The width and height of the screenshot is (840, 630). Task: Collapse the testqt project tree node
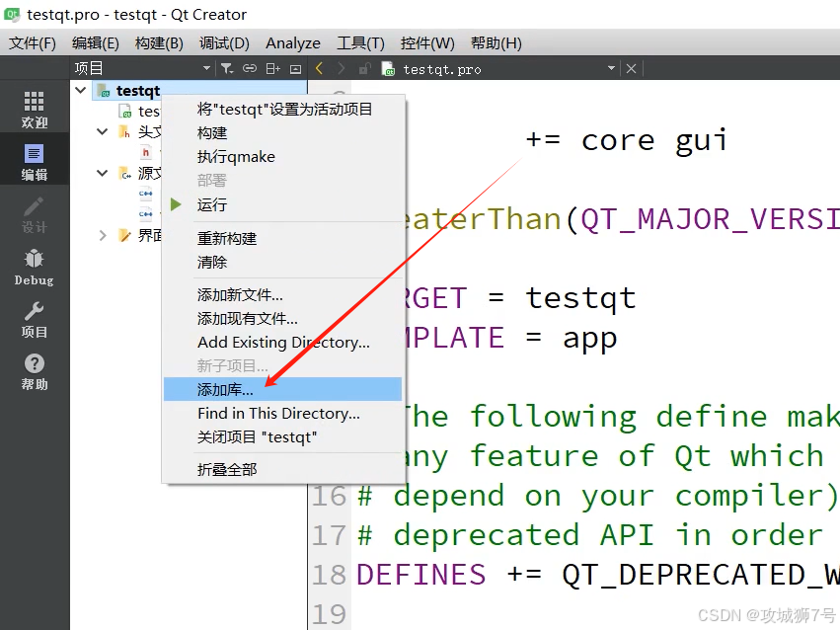click(81, 90)
